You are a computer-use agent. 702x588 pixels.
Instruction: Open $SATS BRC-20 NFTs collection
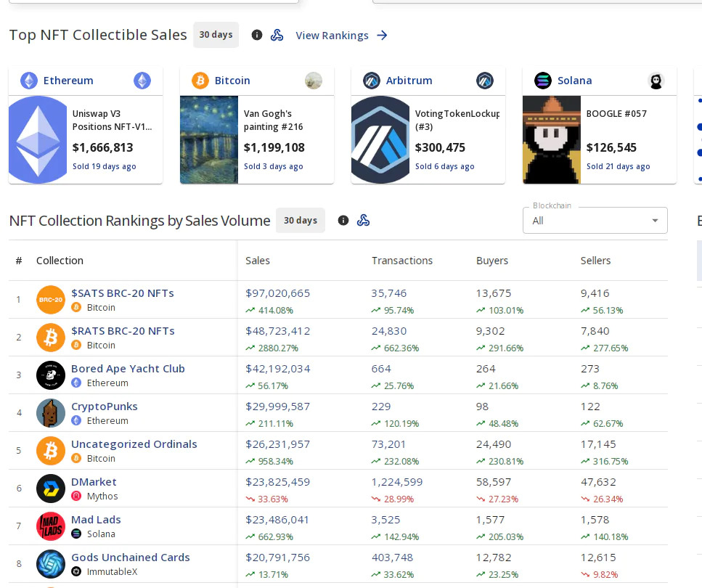click(123, 293)
